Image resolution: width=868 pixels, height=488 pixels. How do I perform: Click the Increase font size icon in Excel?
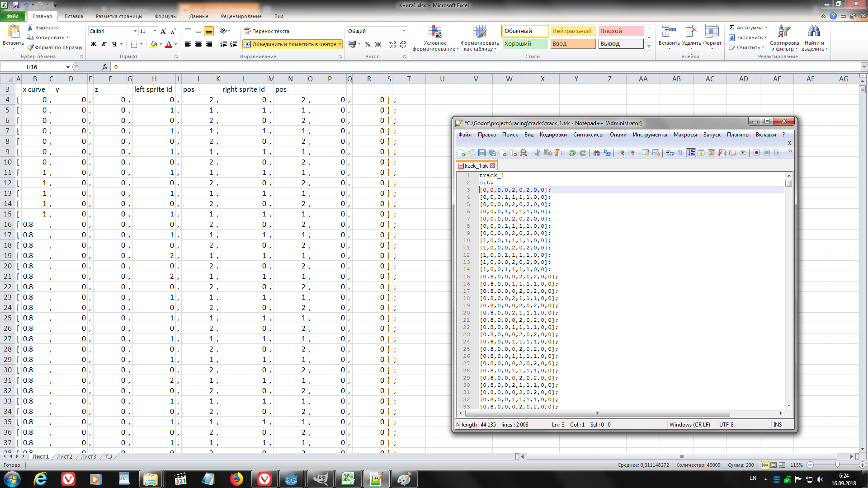(164, 31)
